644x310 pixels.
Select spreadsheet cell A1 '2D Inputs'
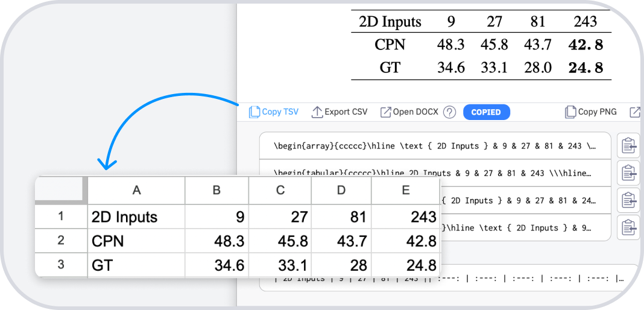[136, 217]
